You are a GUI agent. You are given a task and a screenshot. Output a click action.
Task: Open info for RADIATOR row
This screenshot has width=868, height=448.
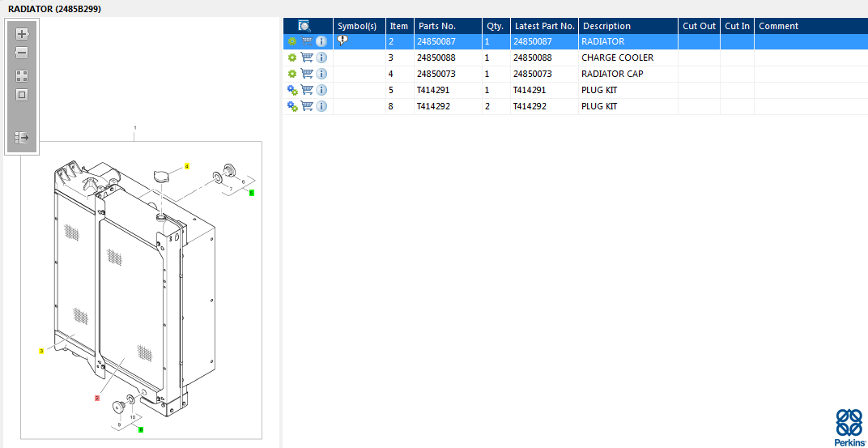321,41
